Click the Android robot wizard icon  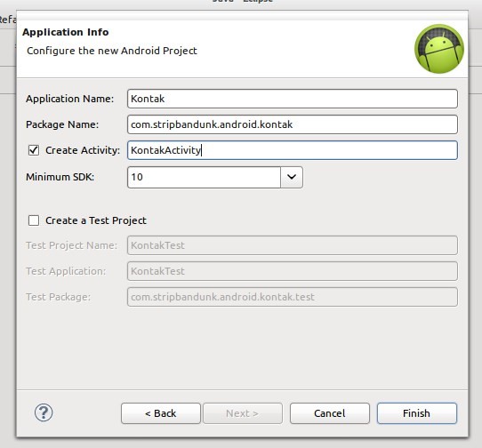click(x=439, y=49)
